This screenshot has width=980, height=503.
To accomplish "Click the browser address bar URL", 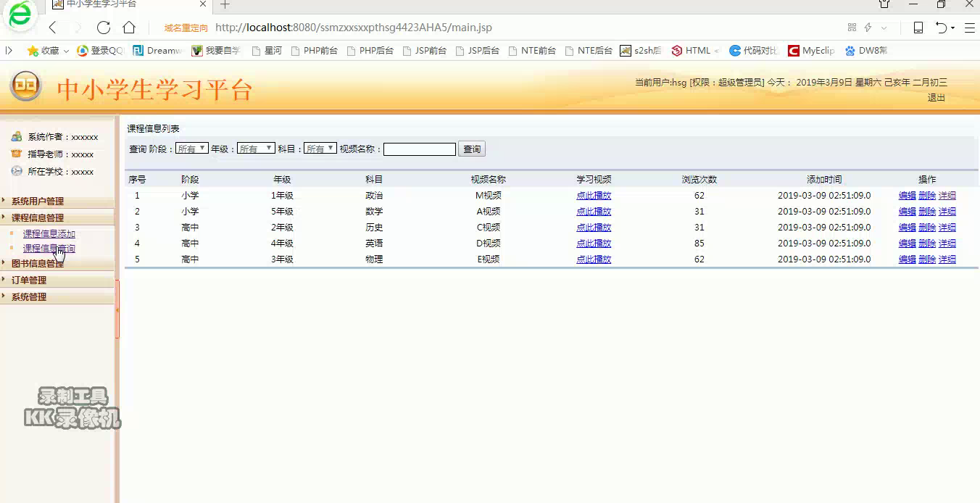I will [354, 28].
